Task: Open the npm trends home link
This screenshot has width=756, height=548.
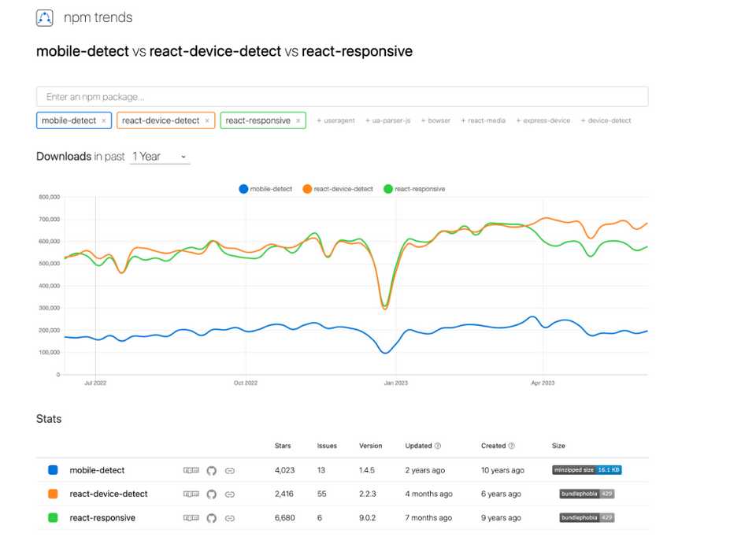Action: [98, 18]
